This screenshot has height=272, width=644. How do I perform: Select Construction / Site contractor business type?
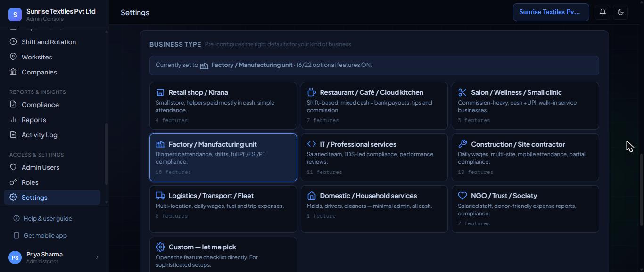[x=525, y=157]
